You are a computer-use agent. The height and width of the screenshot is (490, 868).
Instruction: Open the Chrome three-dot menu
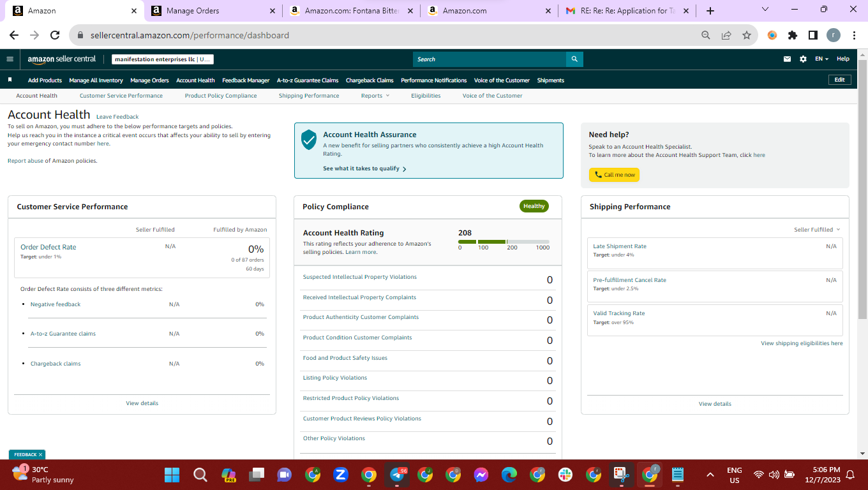click(854, 36)
